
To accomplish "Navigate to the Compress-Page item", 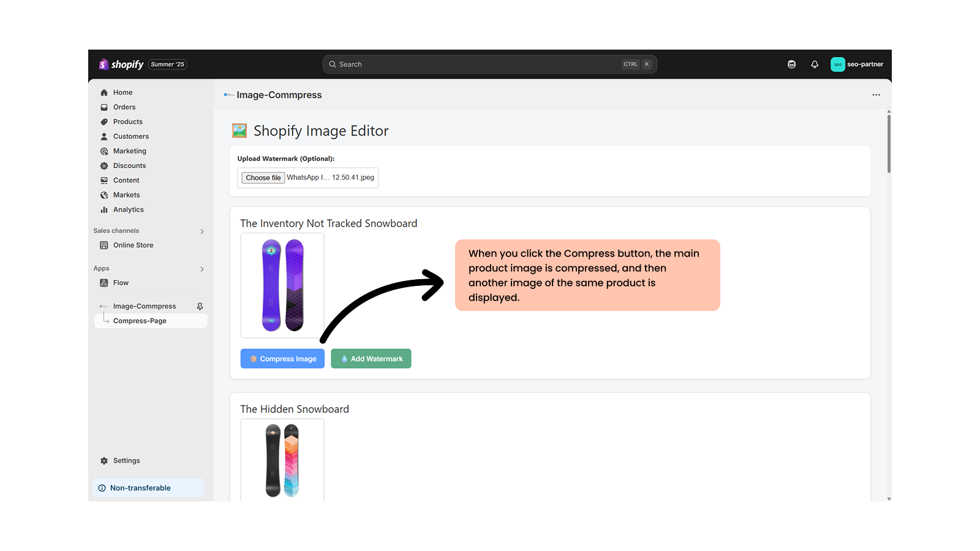I will coord(139,320).
